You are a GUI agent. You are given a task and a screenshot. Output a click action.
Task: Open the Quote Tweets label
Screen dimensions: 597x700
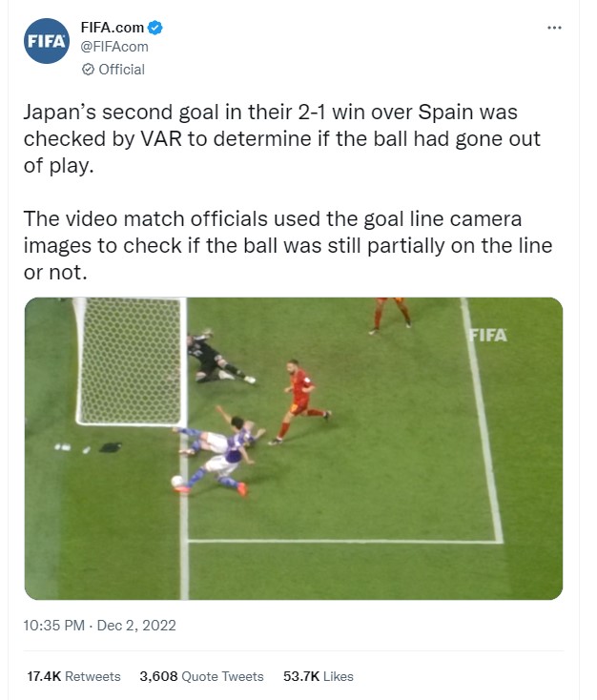click(223, 676)
